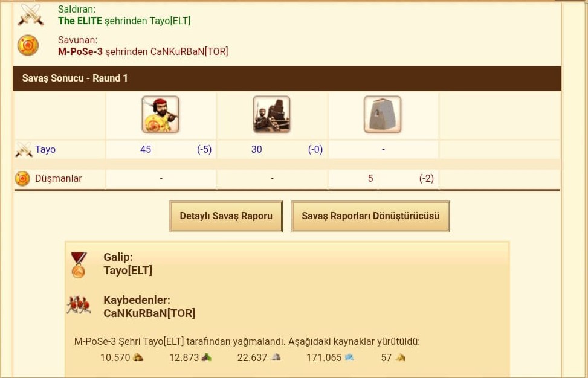Click the winner medal icon
This screenshot has width=588, height=378.
tap(79, 265)
